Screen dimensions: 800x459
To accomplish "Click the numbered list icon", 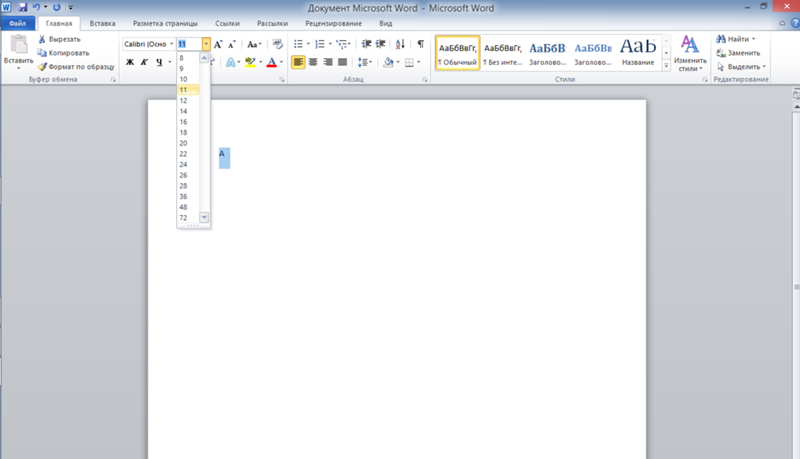I will coord(320,44).
